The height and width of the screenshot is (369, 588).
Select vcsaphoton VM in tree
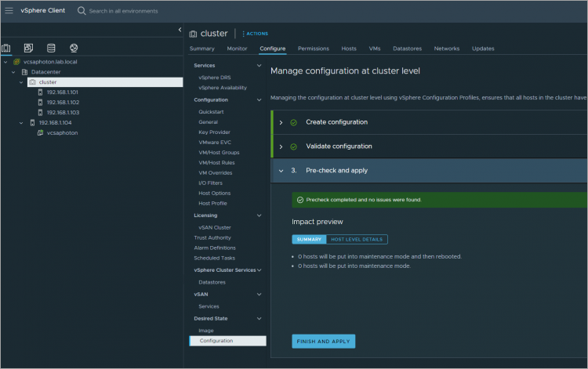tap(62, 132)
